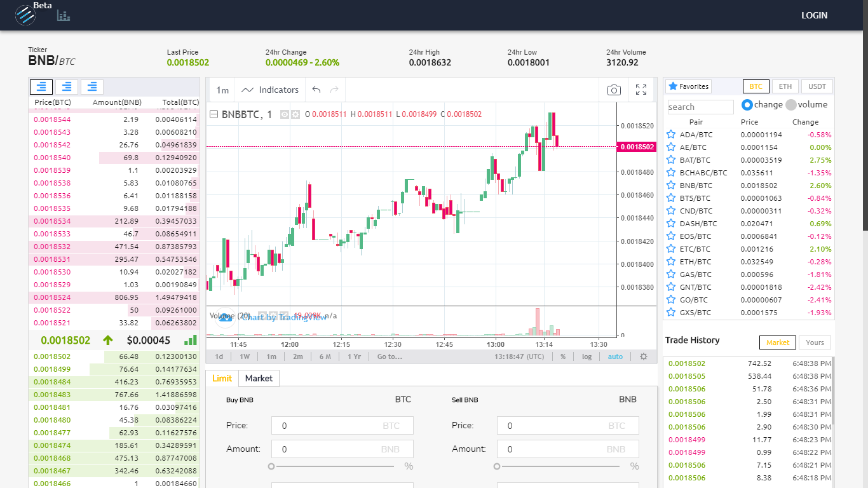This screenshot has width=868, height=488.
Task: Favorite the ETH/BTC pair star
Action: [670, 261]
